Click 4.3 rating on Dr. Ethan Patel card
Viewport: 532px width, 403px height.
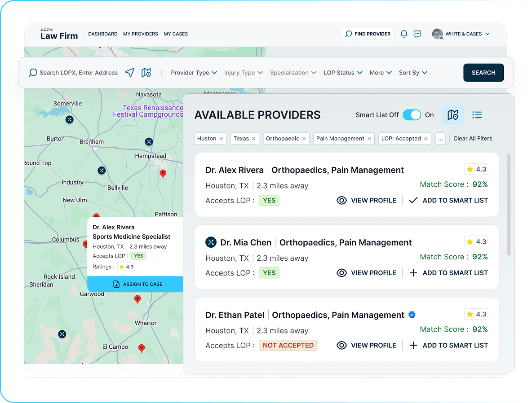pyautogui.click(x=476, y=314)
